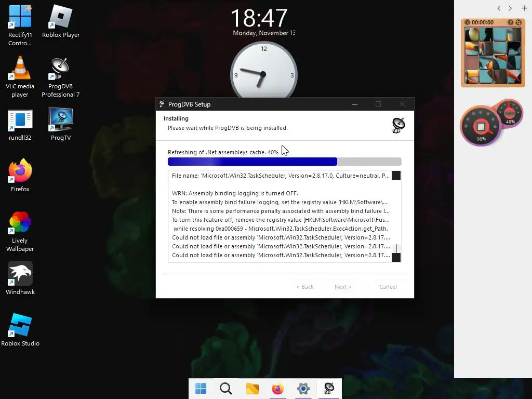Go to previous widget page arrow

click(499, 8)
